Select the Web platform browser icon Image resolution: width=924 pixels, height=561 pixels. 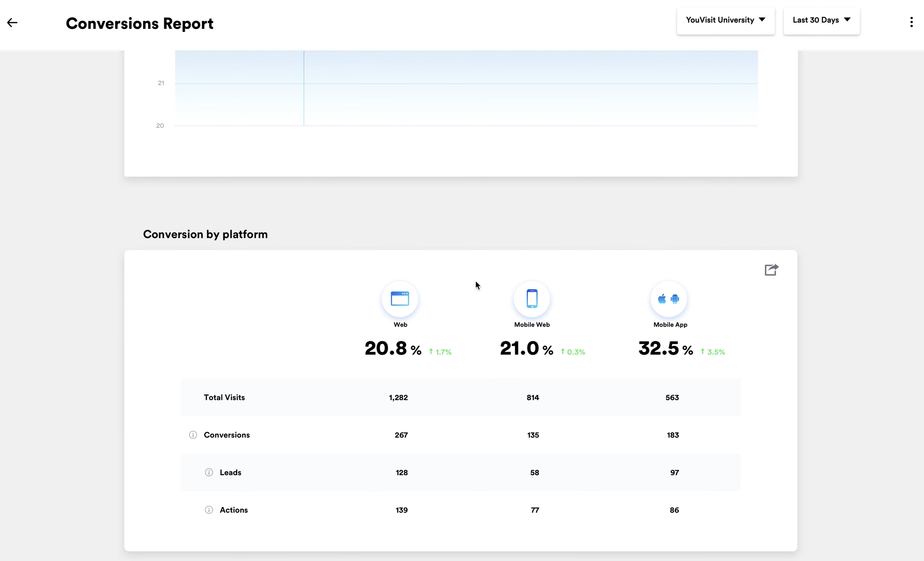pyautogui.click(x=400, y=299)
